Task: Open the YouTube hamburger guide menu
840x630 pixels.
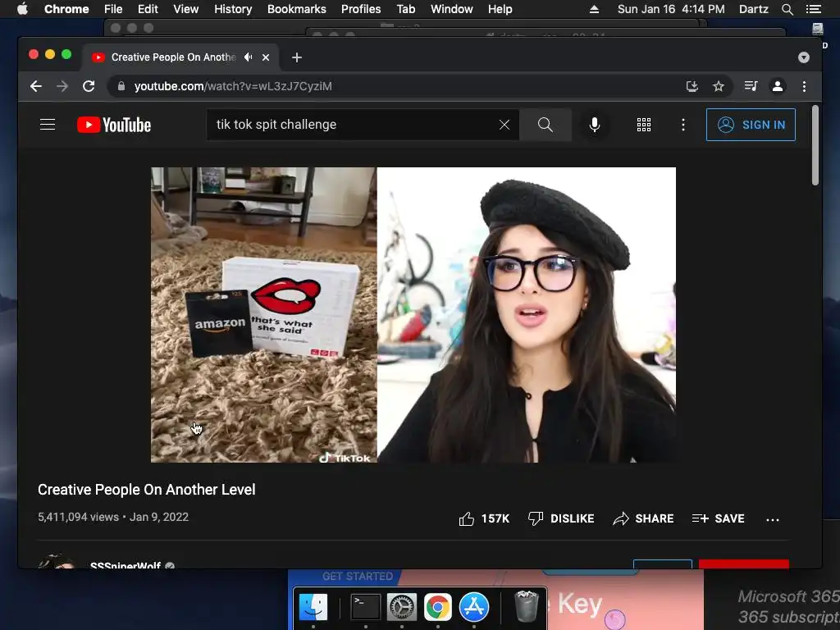Action: (48, 125)
